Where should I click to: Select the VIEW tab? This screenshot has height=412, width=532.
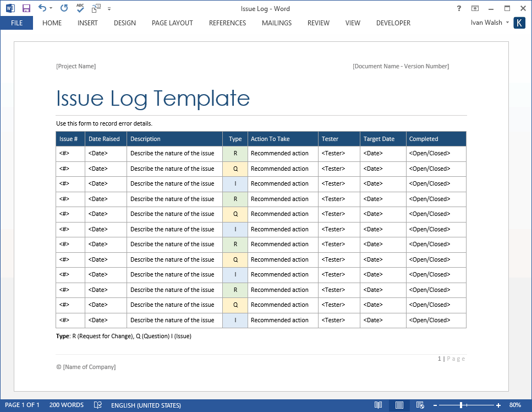pos(353,23)
